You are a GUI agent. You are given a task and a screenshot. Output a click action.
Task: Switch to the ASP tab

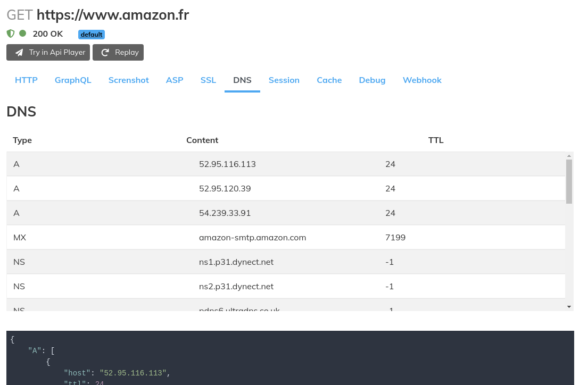[175, 80]
